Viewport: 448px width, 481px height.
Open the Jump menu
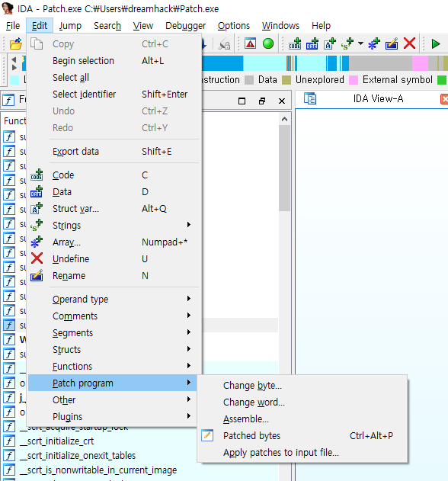70,25
